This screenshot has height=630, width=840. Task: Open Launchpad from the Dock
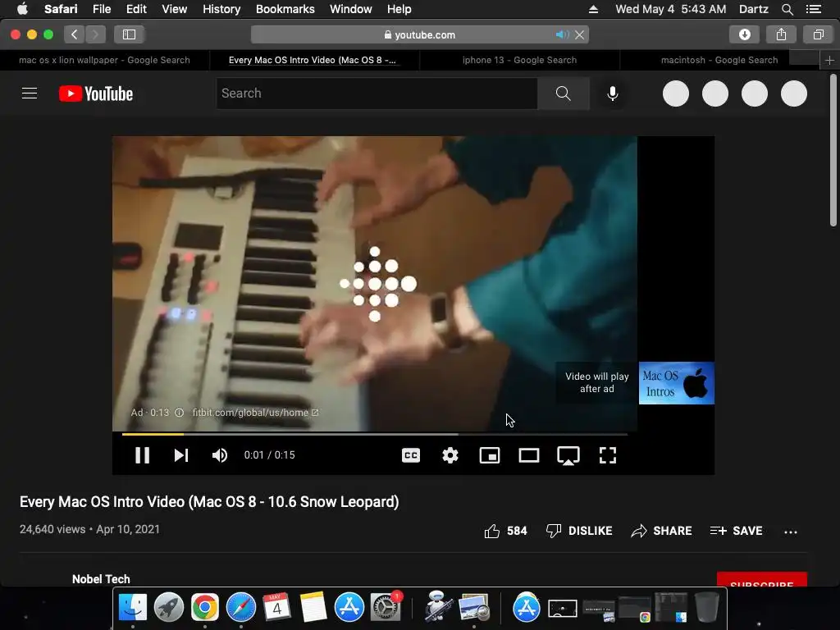169,608
